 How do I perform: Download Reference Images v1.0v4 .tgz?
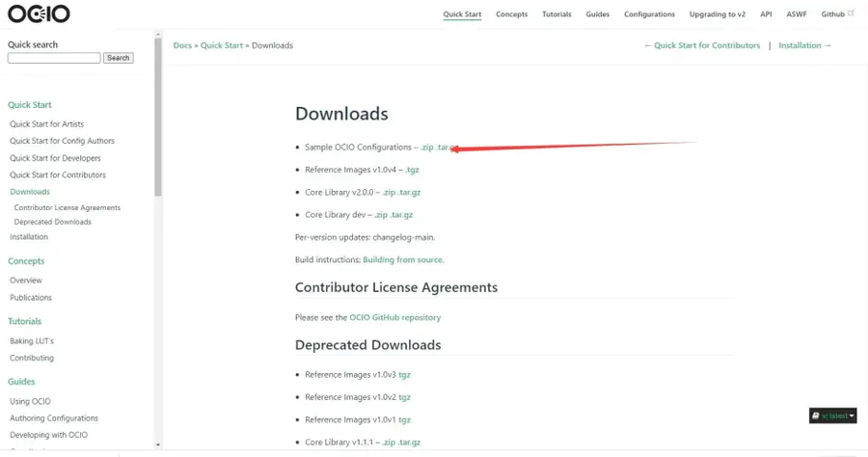(412, 170)
